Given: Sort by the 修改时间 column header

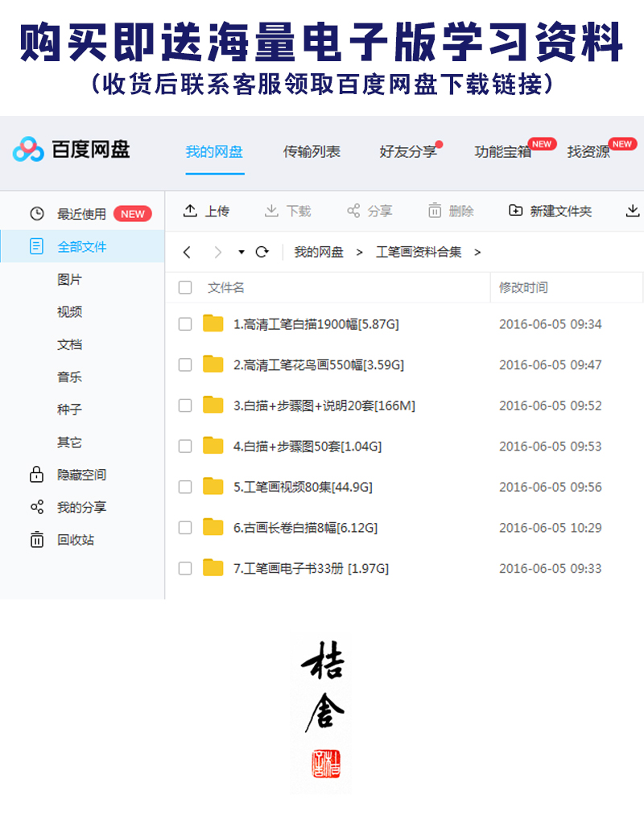Looking at the screenshot, I should tap(523, 287).
